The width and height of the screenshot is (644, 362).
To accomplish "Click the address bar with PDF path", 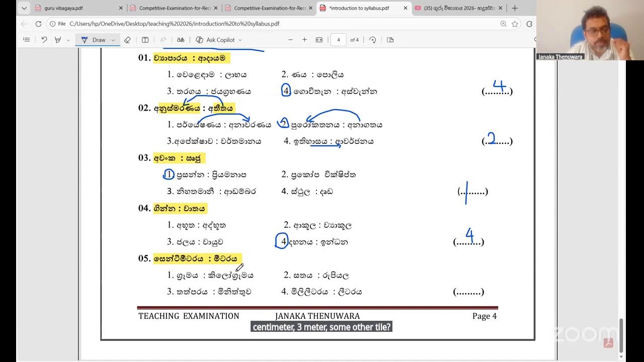I will pos(284,24).
